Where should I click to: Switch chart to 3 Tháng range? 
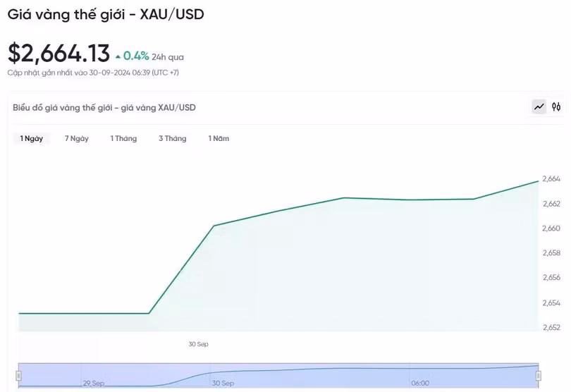[172, 139]
